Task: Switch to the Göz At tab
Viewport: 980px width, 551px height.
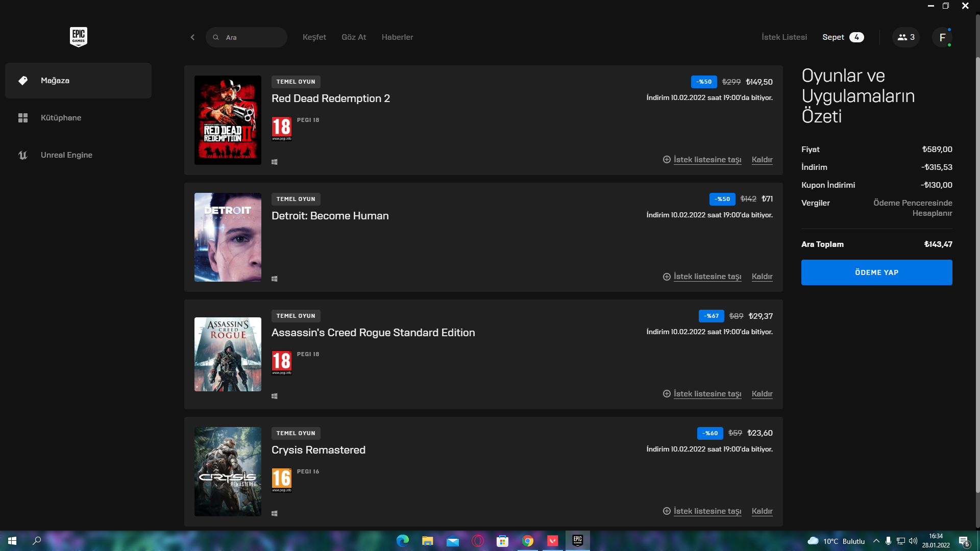Action: (354, 37)
